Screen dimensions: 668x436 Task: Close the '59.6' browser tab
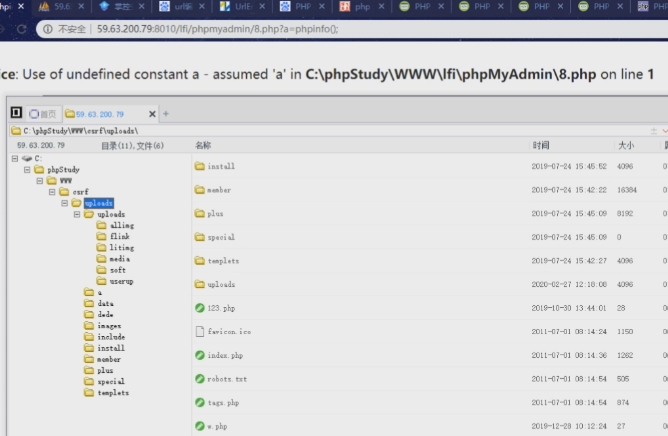[x=81, y=6]
